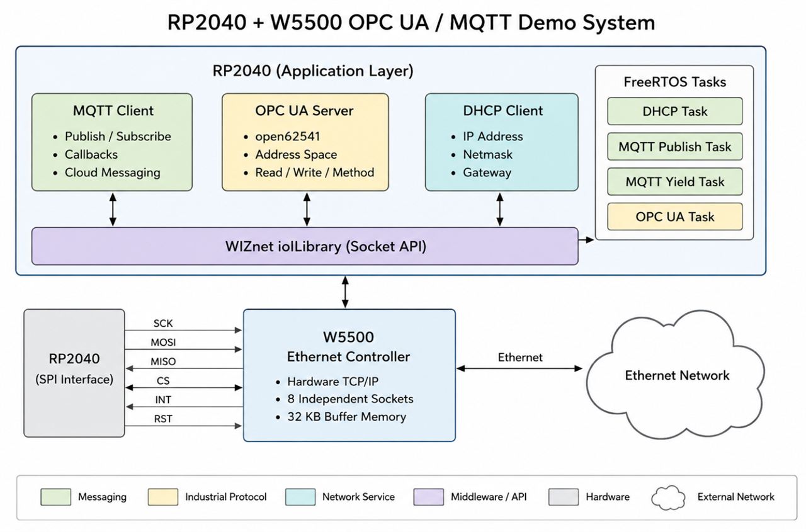Viewport: 806px width, 532px height.
Task: Select the OPC UA Server heading
Action: point(304,111)
